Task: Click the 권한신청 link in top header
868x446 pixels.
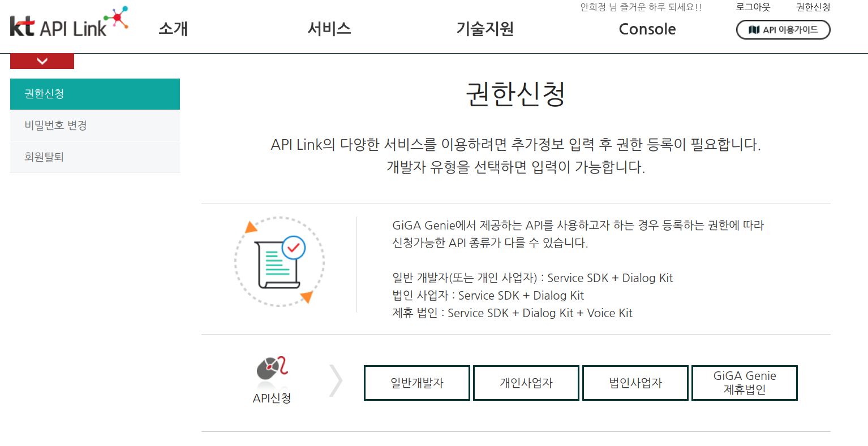Action: [813, 7]
